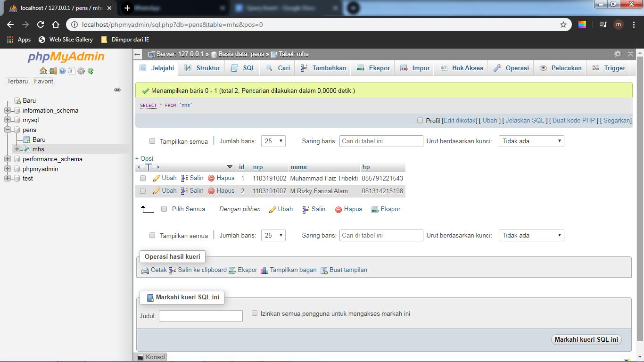The width and height of the screenshot is (644, 362).
Task: Click the phpMyAdmin home icon in sidebar
Action: pos(43,71)
